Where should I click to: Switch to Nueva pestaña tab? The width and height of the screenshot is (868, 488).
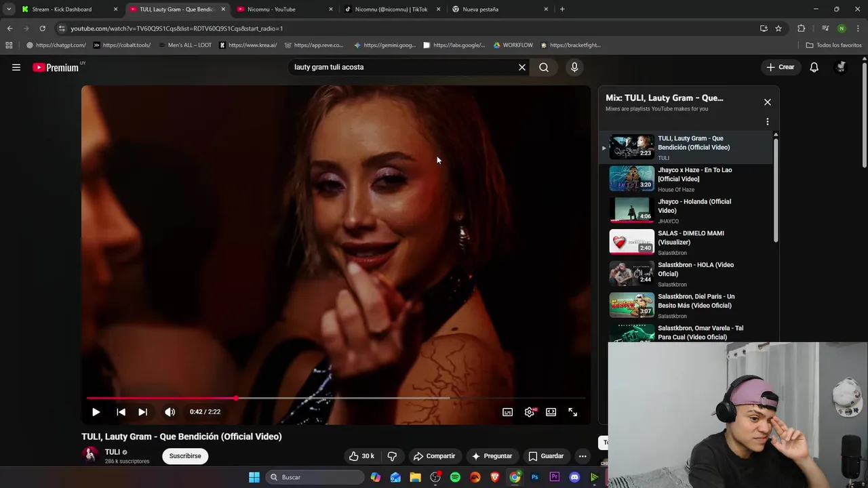500,9
